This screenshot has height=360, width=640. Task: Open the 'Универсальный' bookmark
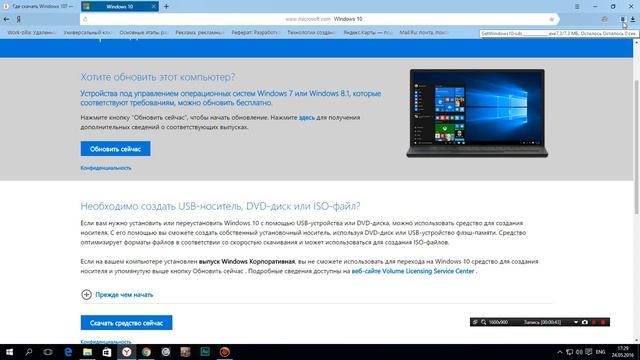87,32
